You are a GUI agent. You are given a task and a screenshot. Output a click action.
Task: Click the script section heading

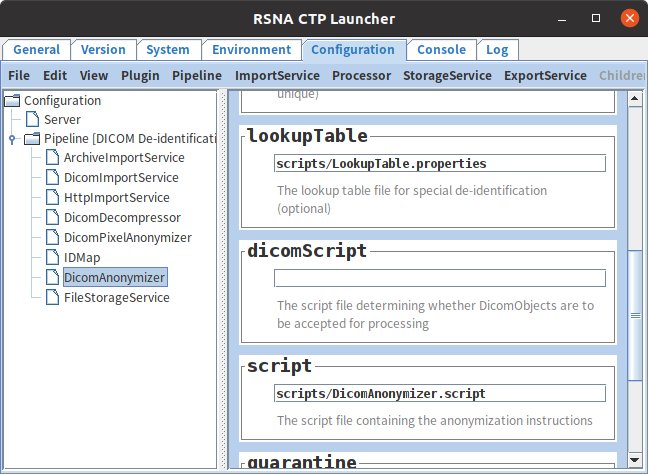click(x=279, y=366)
